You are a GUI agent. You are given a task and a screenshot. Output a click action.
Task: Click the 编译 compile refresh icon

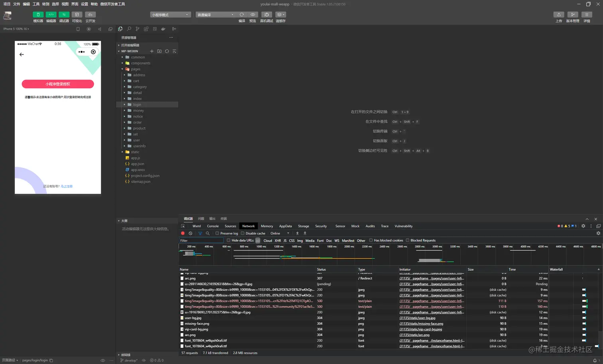pos(242,15)
